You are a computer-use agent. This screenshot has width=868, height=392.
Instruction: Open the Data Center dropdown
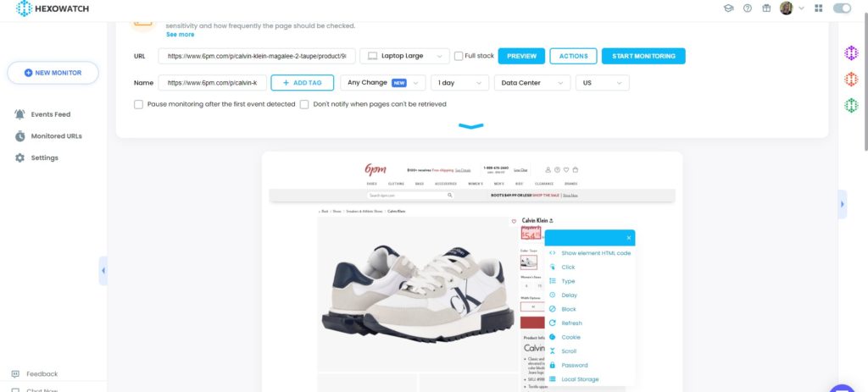tap(532, 83)
